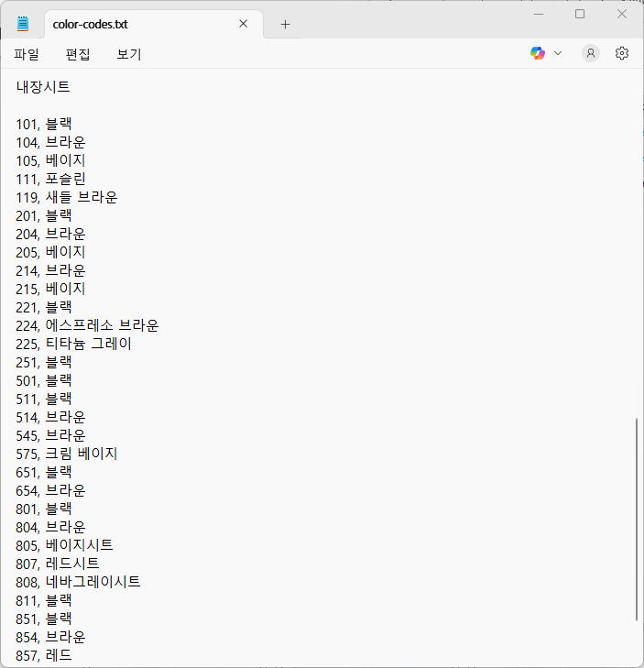The height and width of the screenshot is (668, 644).
Task: Place cursor at end of 내장시트 heading
Action: click(x=71, y=88)
